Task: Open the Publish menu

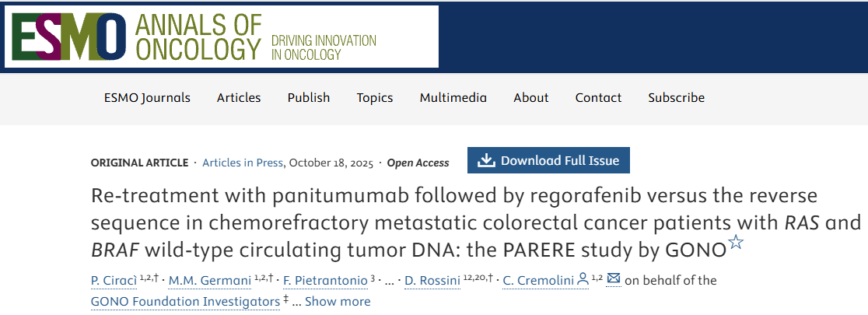Action: point(309,98)
